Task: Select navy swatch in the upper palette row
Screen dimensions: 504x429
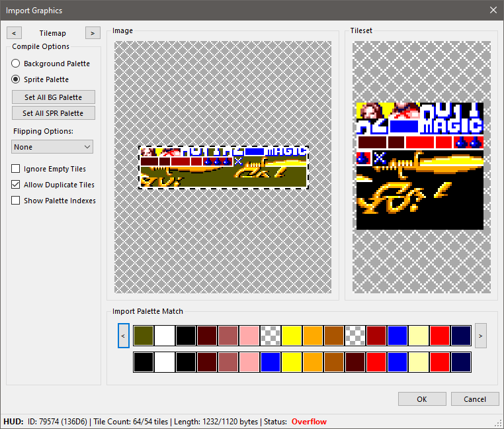Action: point(461,336)
